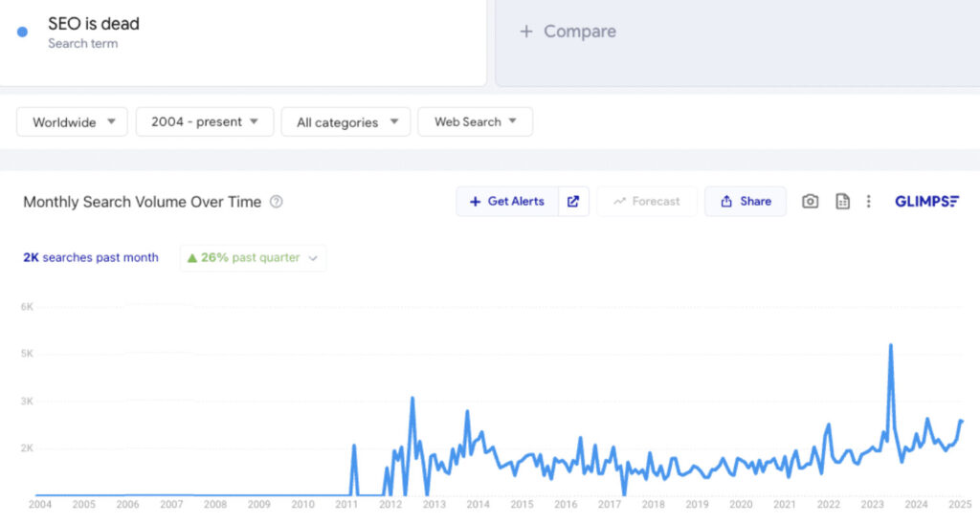Click the Share button
The image size is (980, 523).
(x=746, y=202)
